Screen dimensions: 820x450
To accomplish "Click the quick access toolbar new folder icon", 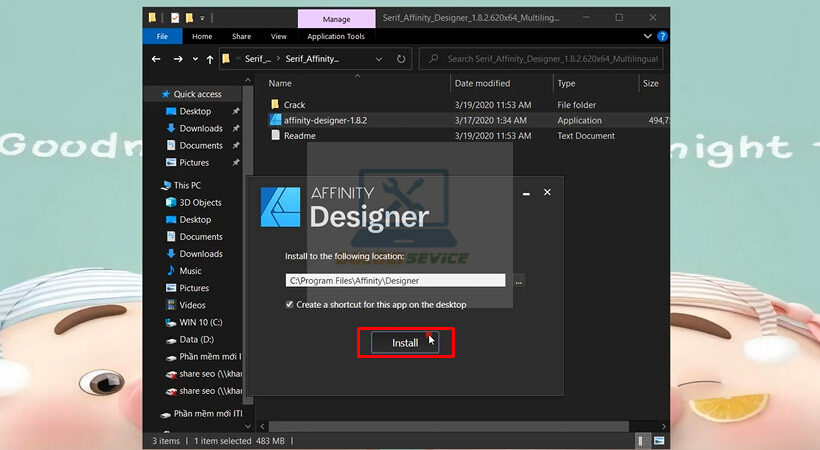I will point(189,18).
